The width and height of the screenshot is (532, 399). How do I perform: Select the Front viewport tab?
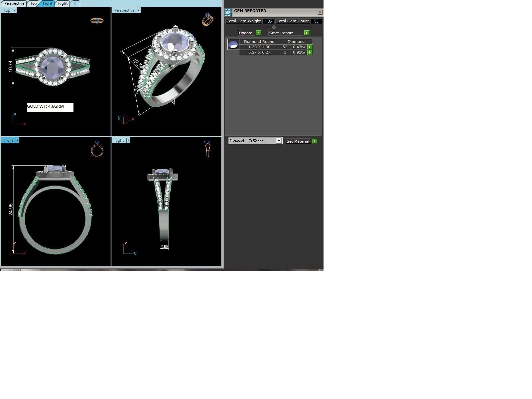pos(47,3)
